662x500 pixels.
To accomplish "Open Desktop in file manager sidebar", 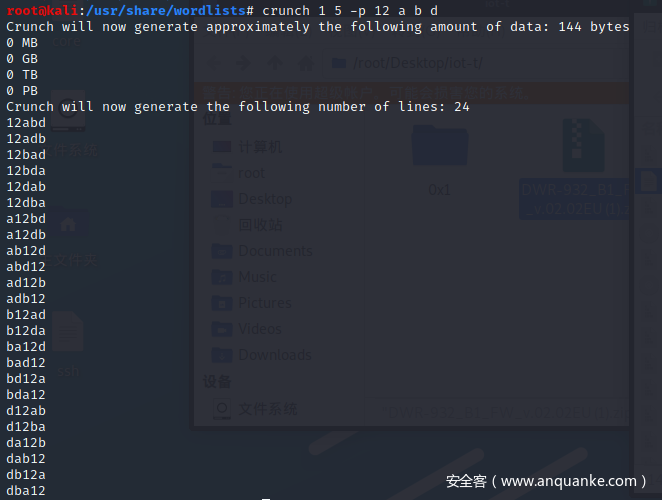I will tap(252, 199).
